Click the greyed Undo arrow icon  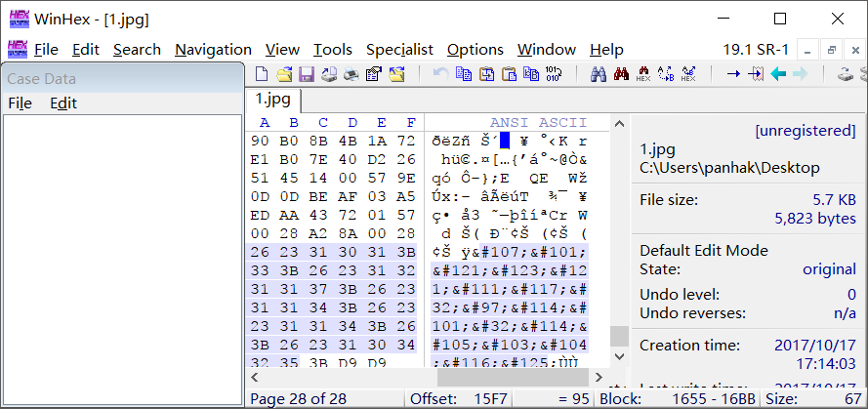[440, 73]
